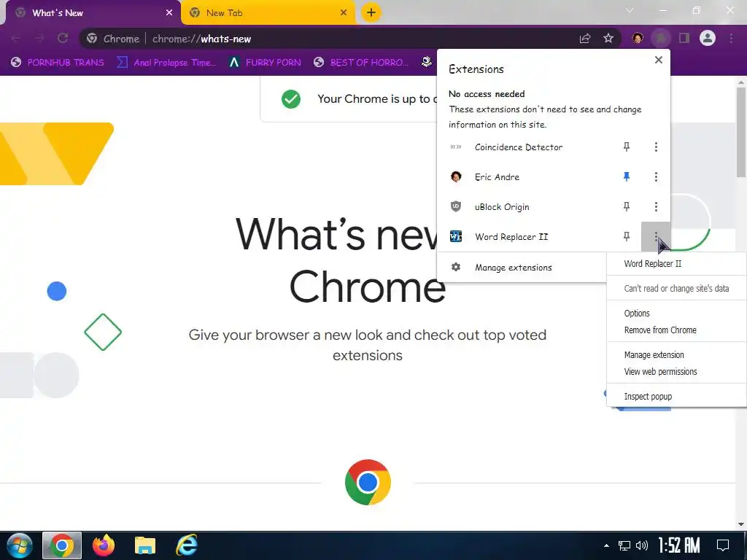Open the Windows Start orb
This screenshot has height=560, width=747.
(x=20, y=545)
